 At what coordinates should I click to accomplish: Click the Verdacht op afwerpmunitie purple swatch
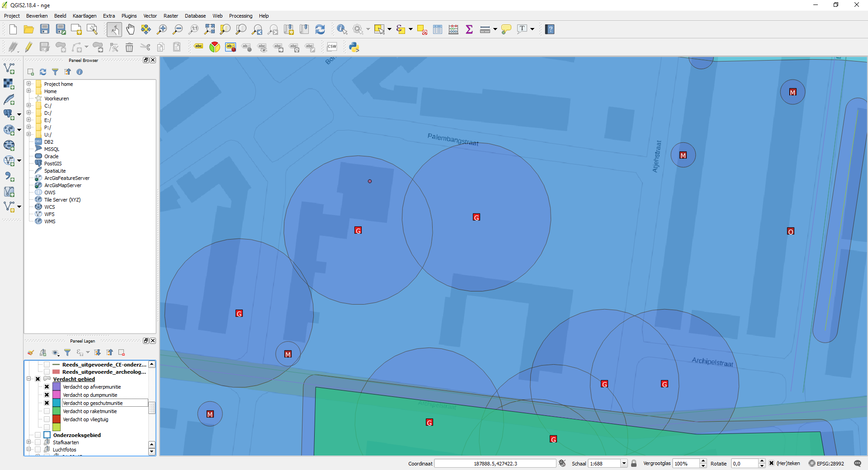pyautogui.click(x=57, y=387)
